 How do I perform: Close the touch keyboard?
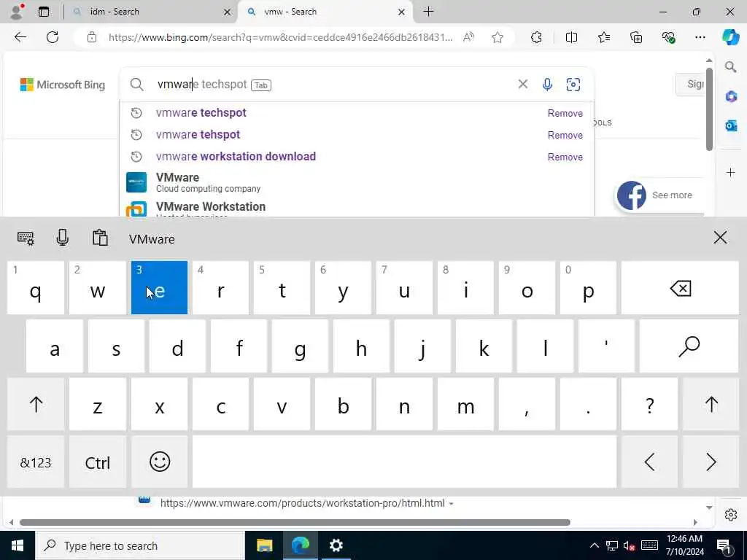coord(720,238)
